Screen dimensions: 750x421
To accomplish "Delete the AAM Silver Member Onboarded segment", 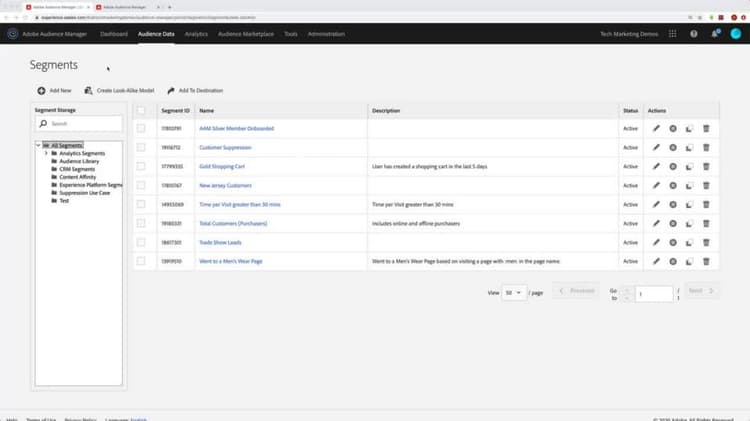I will point(706,128).
